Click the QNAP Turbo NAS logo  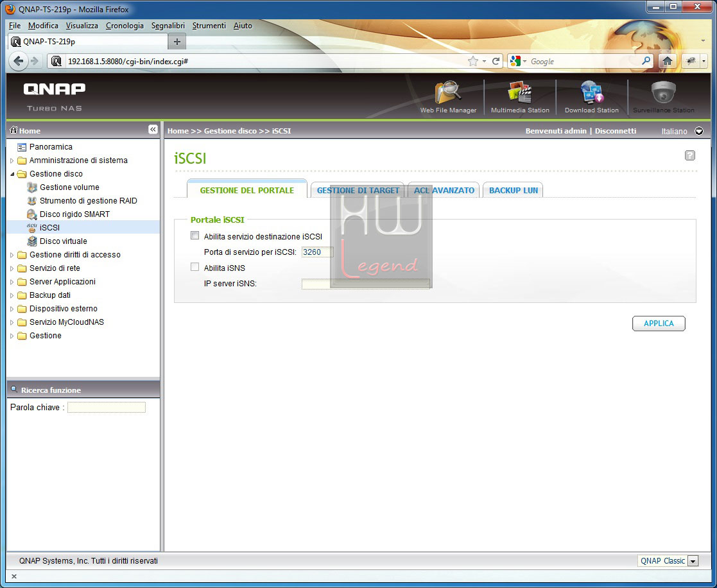click(x=55, y=97)
